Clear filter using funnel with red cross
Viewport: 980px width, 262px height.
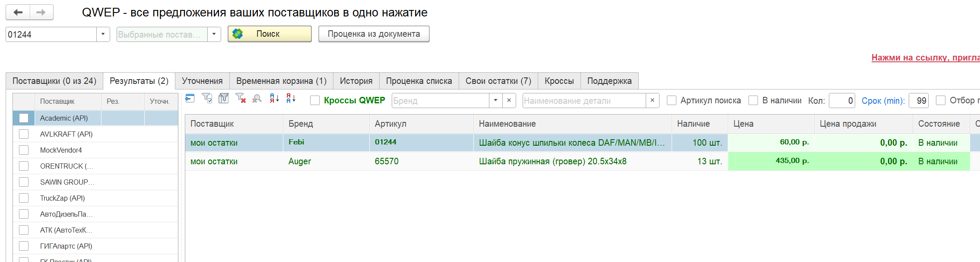(x=241, y=99)
